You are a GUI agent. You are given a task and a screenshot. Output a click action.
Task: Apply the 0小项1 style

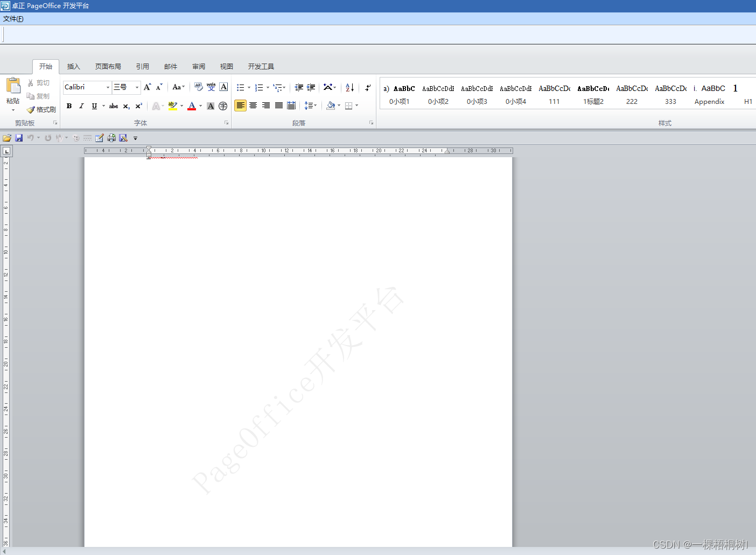pos(400,94)
